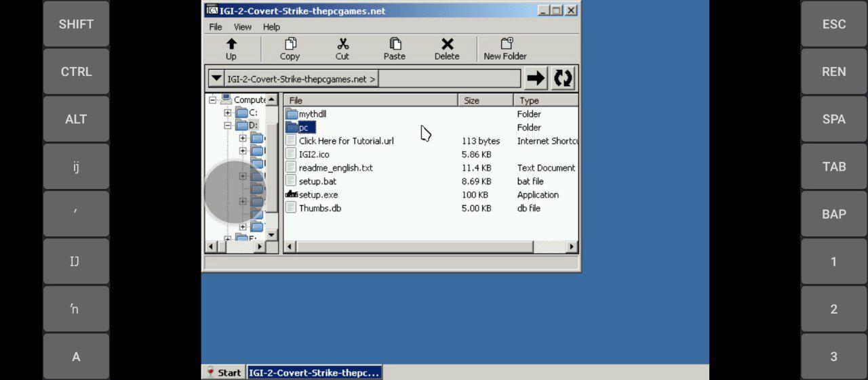Open the Help menu
Image resolution: width=868 pixels, height=380 pixels.
(x=271, y=27)
